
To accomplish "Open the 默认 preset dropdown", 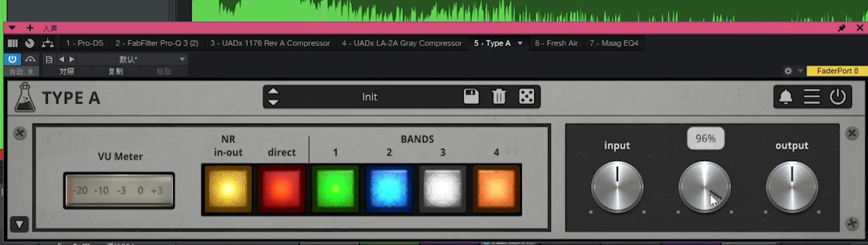I will pos(132,59).
